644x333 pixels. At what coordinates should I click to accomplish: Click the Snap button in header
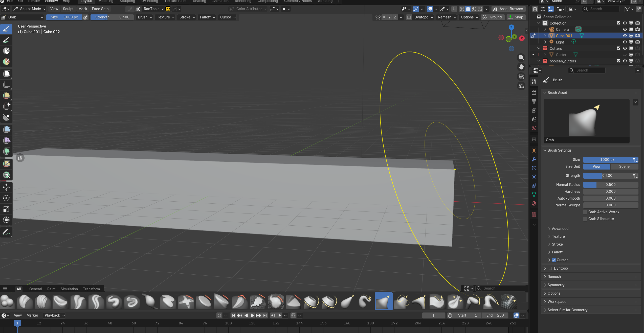point(516,17)
